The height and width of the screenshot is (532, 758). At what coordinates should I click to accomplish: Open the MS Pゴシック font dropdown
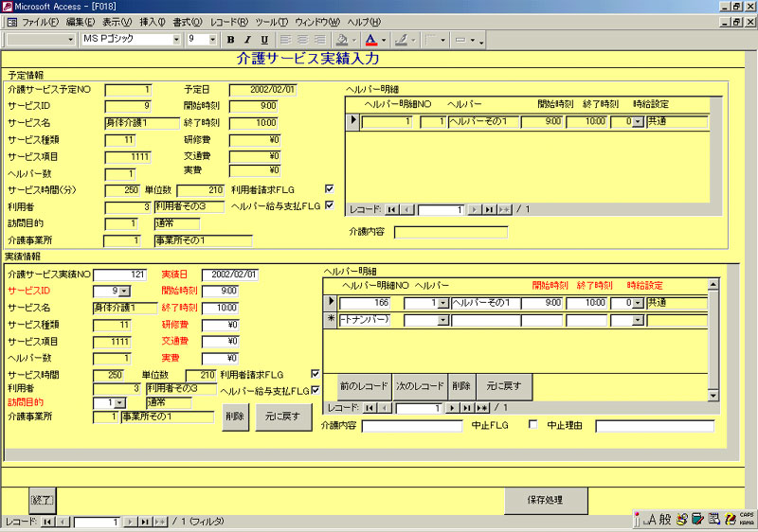(x=176, y=39)
